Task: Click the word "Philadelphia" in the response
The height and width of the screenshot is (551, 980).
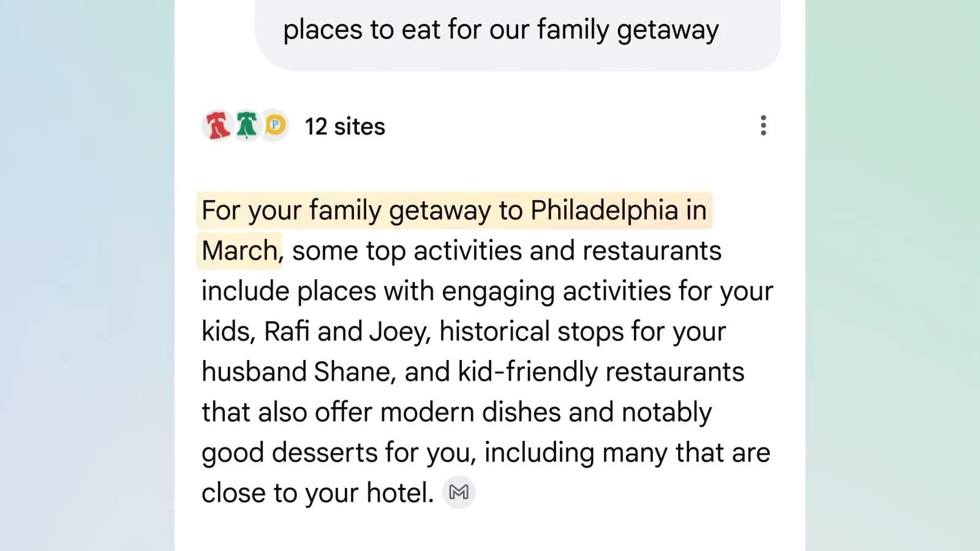Action: point(603,211)
